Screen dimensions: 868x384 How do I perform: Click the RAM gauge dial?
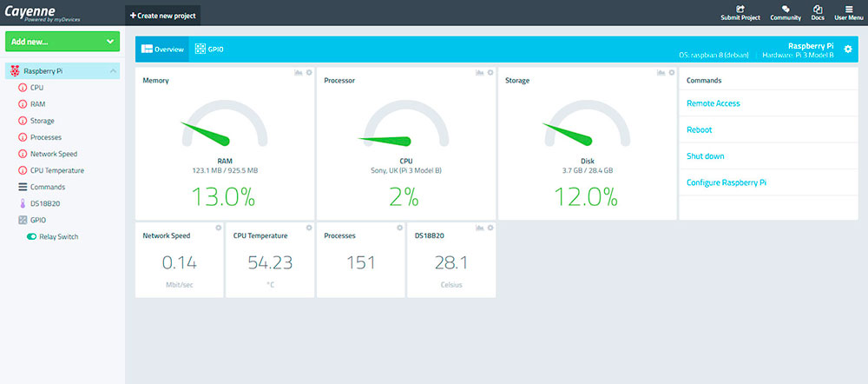coord(224,126)
